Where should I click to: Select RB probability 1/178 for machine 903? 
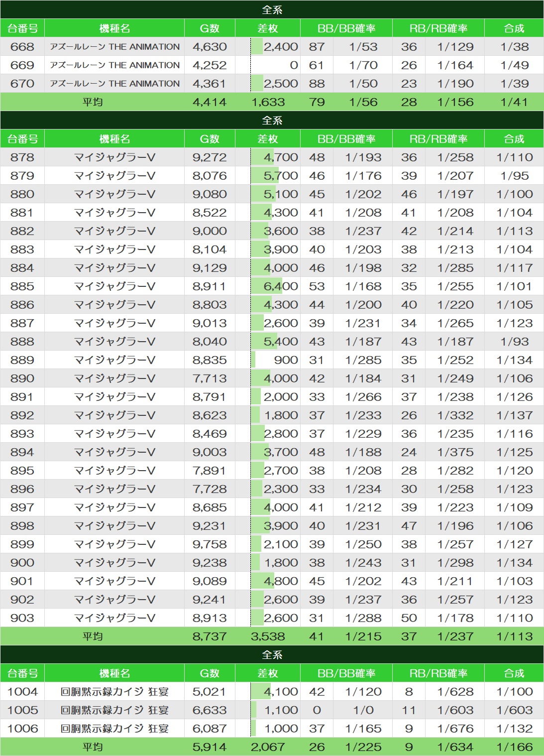(x=455, y=618)
